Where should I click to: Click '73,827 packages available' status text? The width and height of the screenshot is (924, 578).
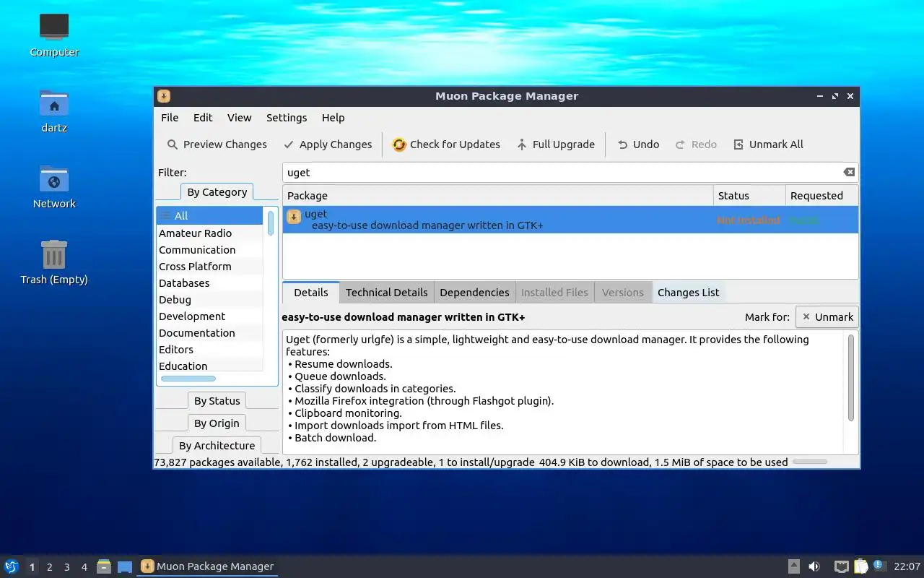coord(217,462)
